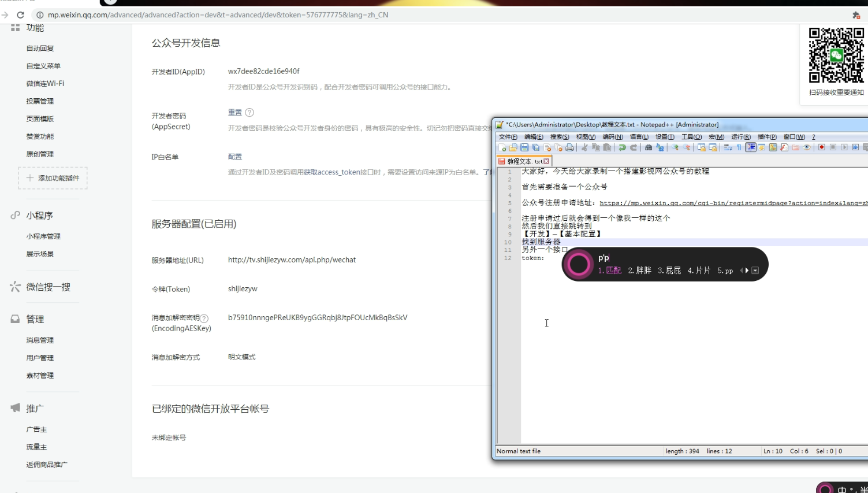The height and width of the screenshot is (493, 868).
Task: Open the 文件(F) menu in Notepad++
Action: pyautogui.click(x=508, y=137)
